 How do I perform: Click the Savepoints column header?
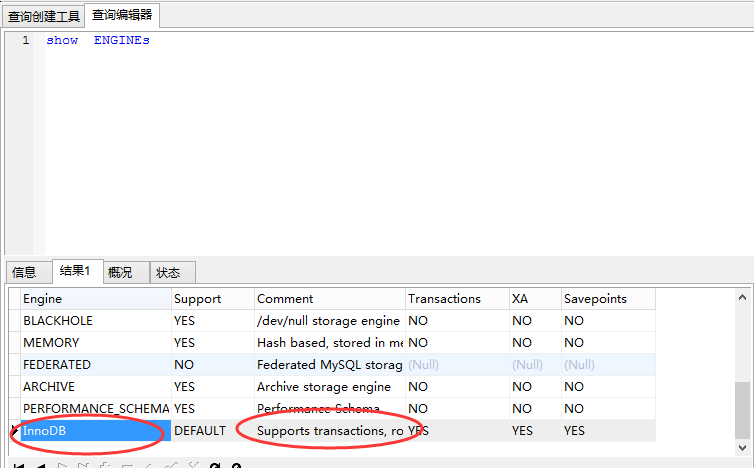click(x=607, y=299)
